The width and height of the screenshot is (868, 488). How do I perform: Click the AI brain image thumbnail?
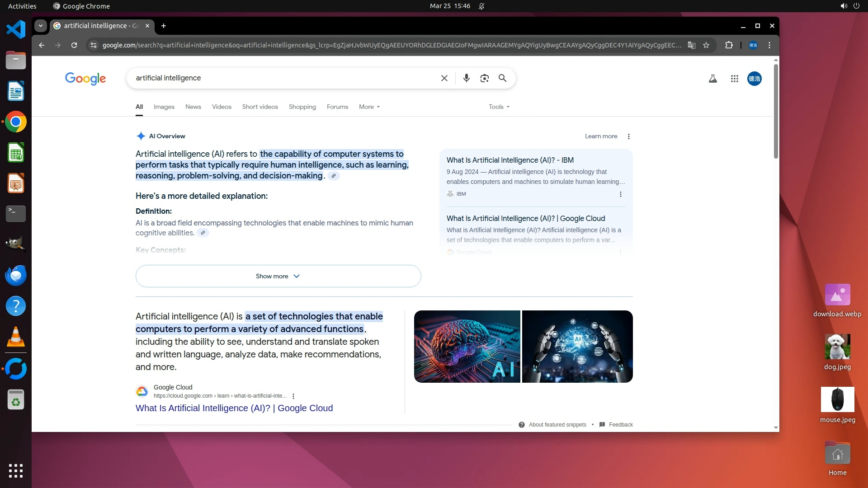tap(467, 347)
